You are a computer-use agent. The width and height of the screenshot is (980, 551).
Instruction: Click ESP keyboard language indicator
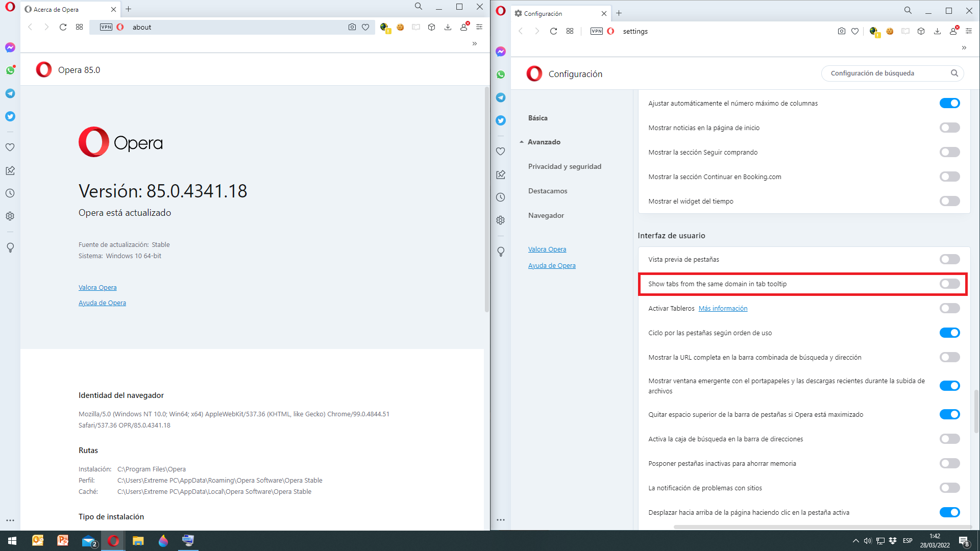908,541
